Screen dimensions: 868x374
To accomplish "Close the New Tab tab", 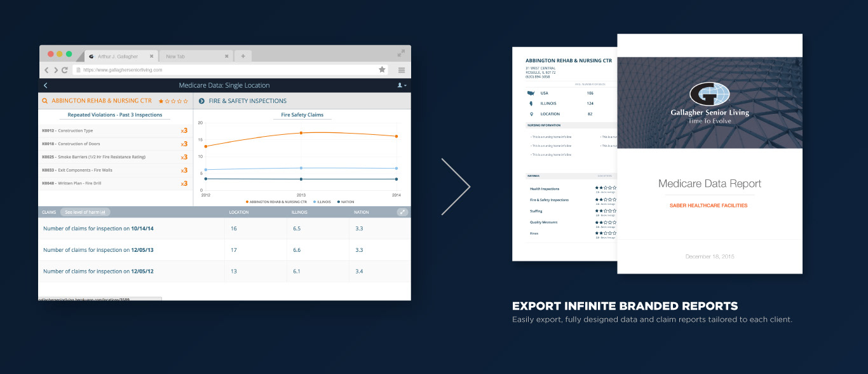I will [227, 56].
